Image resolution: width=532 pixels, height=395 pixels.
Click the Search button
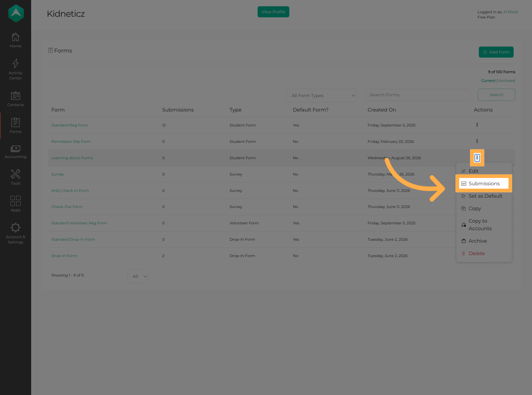pos(496,95)
